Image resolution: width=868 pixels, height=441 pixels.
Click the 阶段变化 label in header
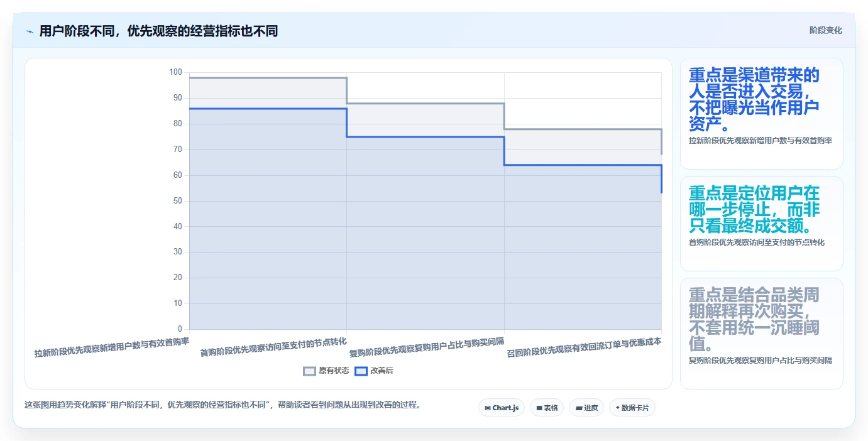[825, 30]
